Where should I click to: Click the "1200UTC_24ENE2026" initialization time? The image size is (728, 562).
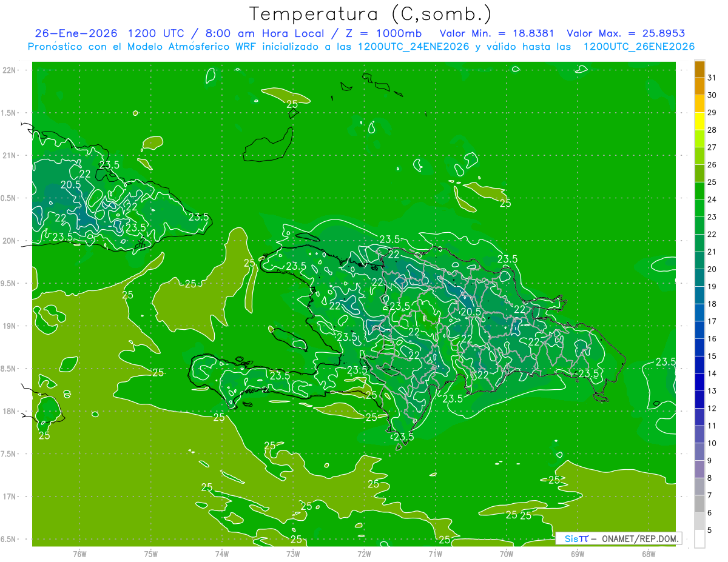[414, 47]
